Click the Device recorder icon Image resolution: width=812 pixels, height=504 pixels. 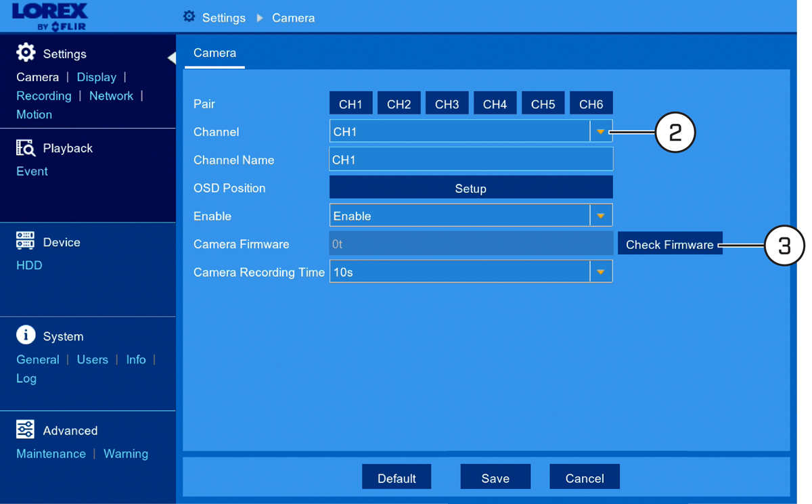pos(25,242)
